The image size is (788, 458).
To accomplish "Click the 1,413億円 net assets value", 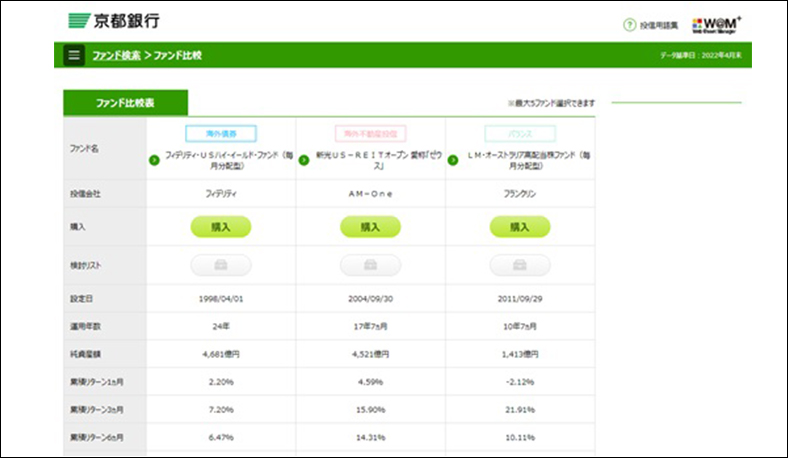I will (520, 354).
